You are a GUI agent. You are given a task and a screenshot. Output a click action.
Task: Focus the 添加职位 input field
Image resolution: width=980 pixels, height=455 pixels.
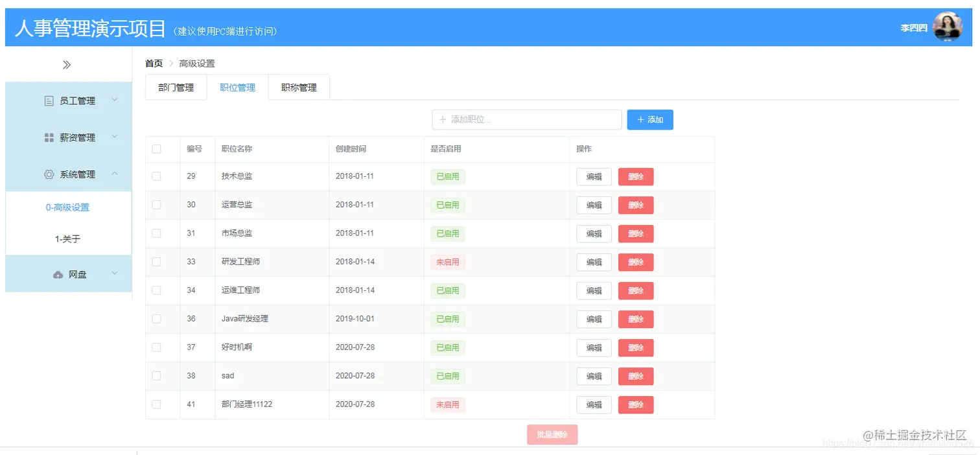click(x=527, y=120)
